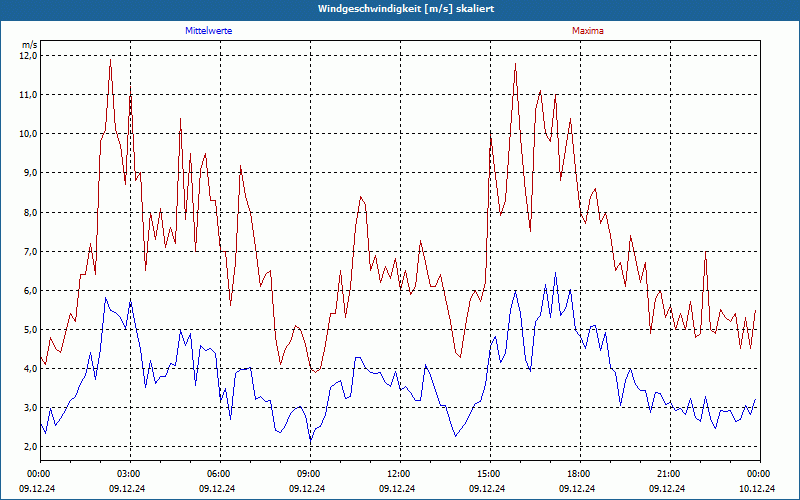Click the 4,0 y-axis value
This screenshot has height=500, width=800.
pyautogui.click(x=31, y=369)
